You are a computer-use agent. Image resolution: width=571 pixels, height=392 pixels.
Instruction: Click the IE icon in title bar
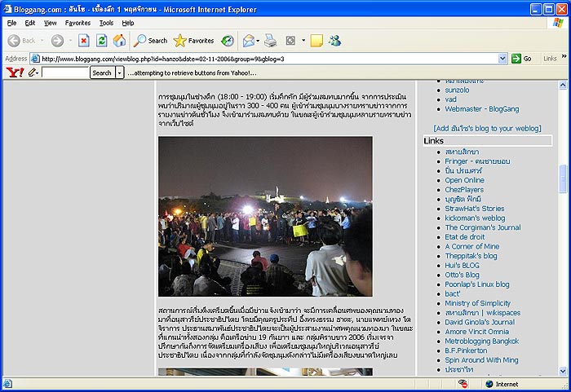point(7,9)
